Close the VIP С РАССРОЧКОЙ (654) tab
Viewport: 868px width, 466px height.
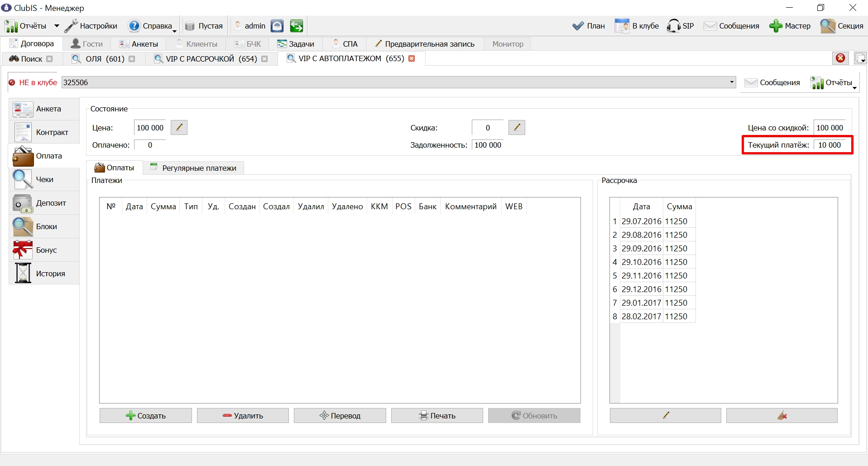pyautogui.click(x=264, y=59)
